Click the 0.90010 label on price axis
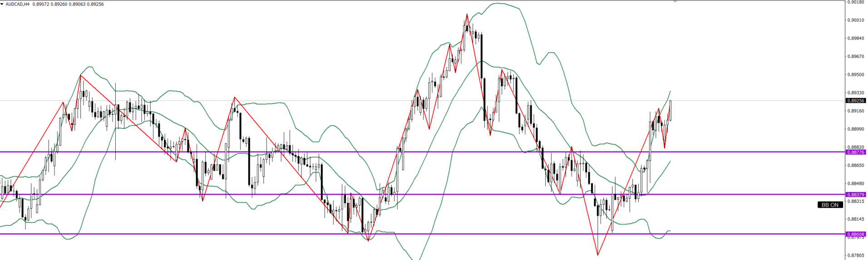 click(856, 20)
